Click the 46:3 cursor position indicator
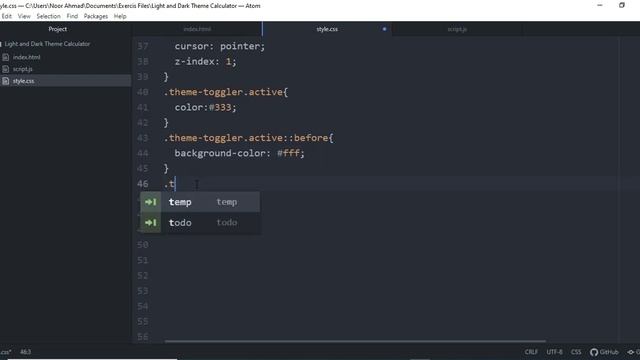This screenshot has width=640, height=360. (25, 352)
